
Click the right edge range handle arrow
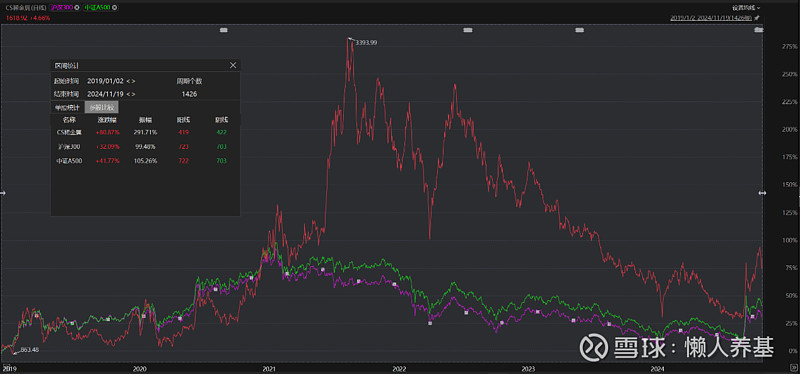[762, 193]
